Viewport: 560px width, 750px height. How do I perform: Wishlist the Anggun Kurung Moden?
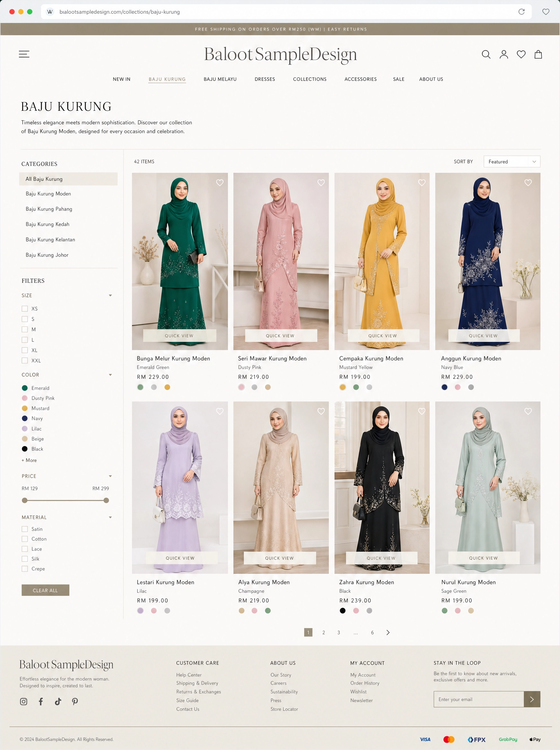click(x=528, y=183)
